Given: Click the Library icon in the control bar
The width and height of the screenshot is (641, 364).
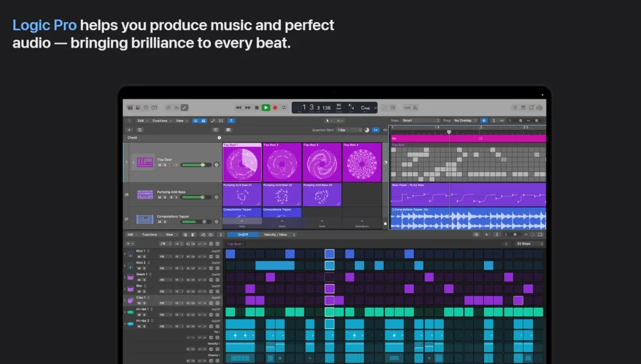Looking at the screenshot, I should 130,108.
